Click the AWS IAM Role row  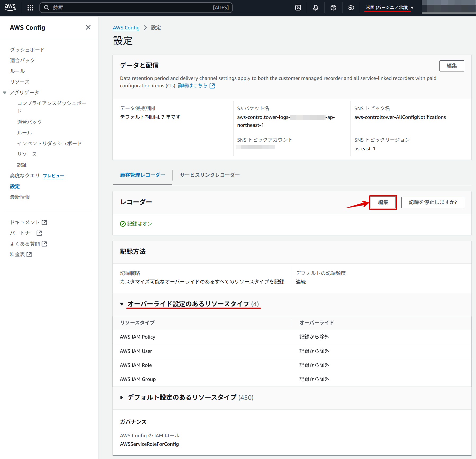(292, 365)
